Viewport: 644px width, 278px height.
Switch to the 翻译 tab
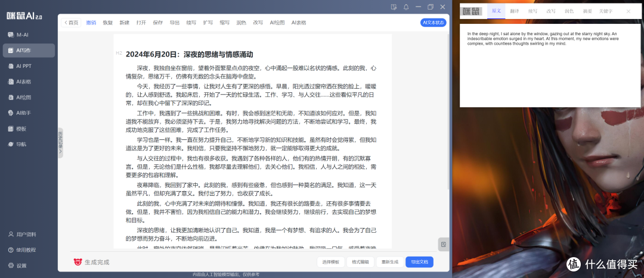click(x=515, y=11)
